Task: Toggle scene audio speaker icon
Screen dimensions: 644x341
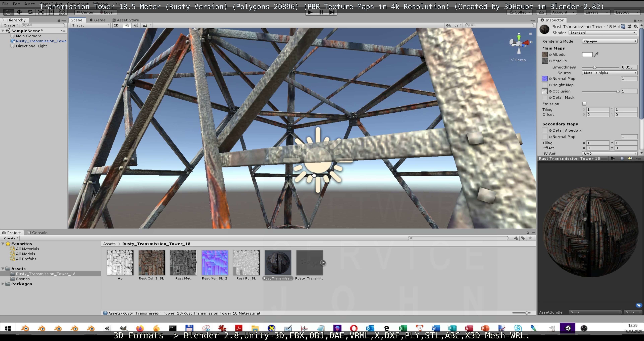Action: pyautogui.click(x=136, y=25)
